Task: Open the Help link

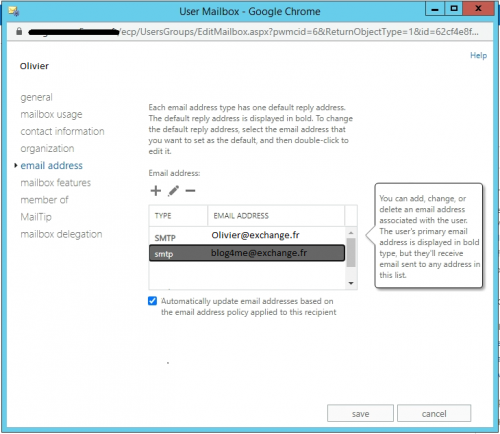Action: 478,55
